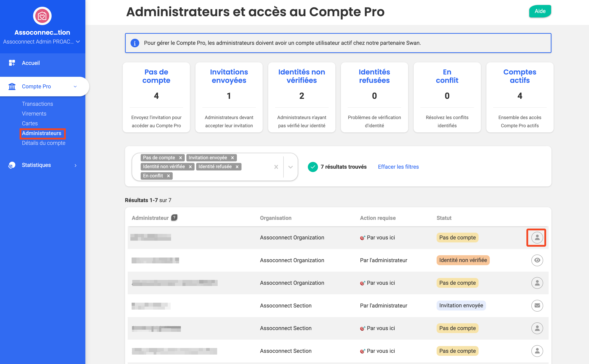
Task: Collapse the Compte Pro menu chevron
Action: pyautogui.click(x=75, y=86)
